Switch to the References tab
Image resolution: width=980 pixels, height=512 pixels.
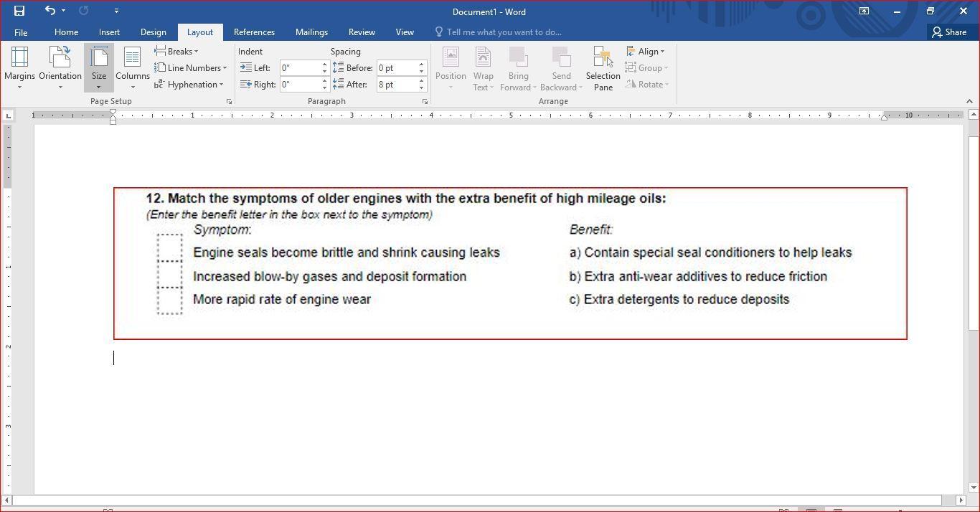pos(254,32)
